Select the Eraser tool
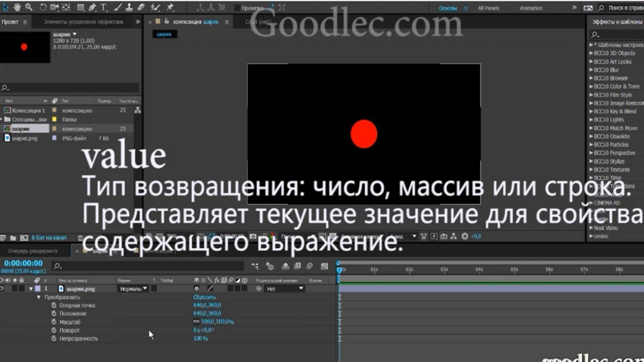This screenshot has width=644, height=362. click(x=141, y=7)
